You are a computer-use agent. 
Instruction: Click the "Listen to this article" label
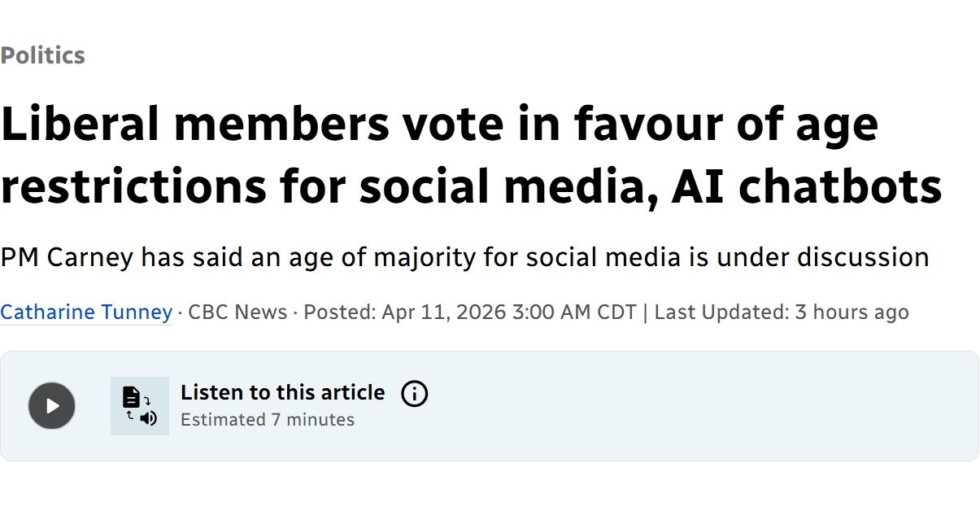282,392
